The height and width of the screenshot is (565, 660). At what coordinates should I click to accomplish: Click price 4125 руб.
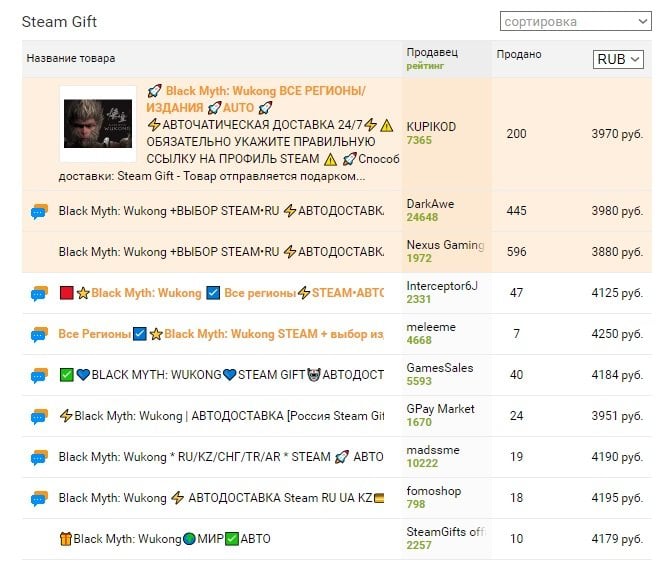[x=617, y=293]
